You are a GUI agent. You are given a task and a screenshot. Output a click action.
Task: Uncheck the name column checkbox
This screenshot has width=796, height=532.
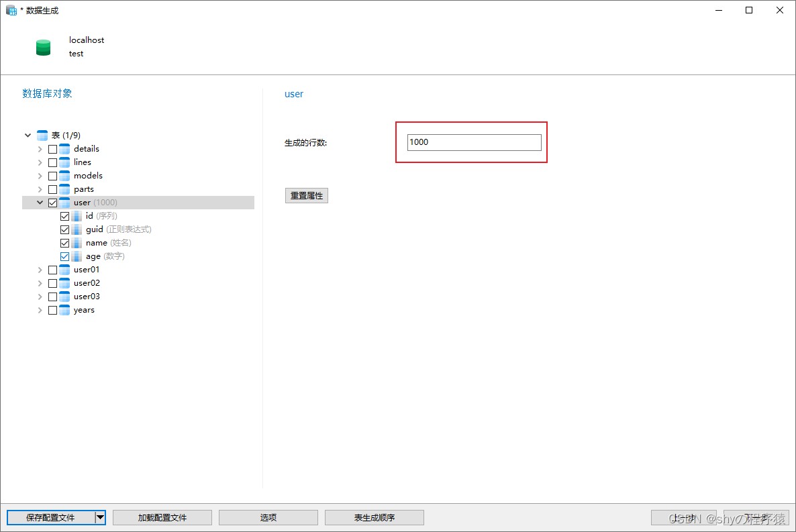(65, 243)
